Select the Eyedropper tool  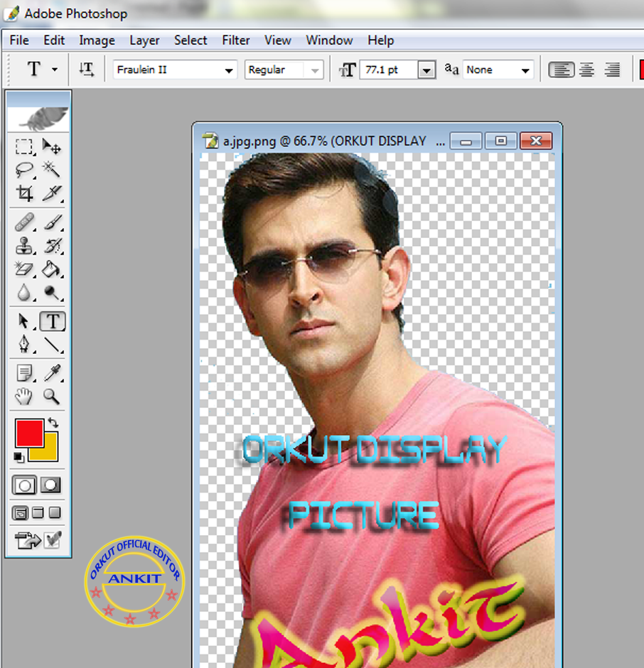(x=51, y=372)
